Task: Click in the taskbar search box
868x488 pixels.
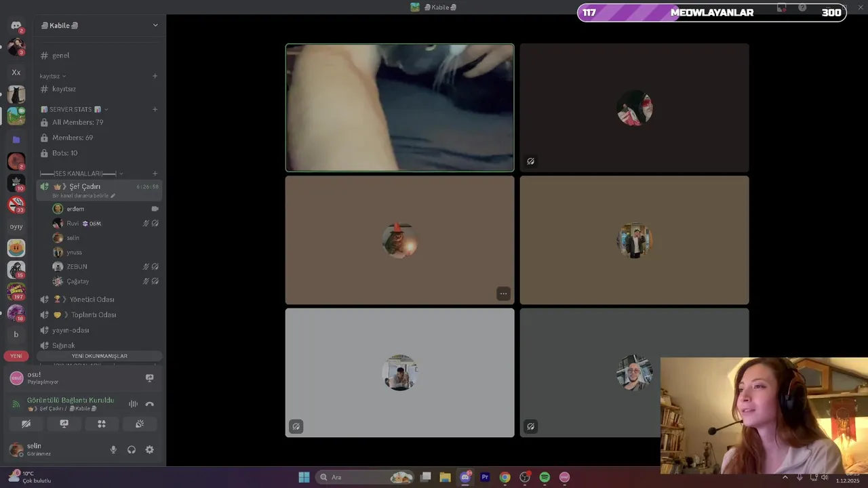Action: coord(366,477)
